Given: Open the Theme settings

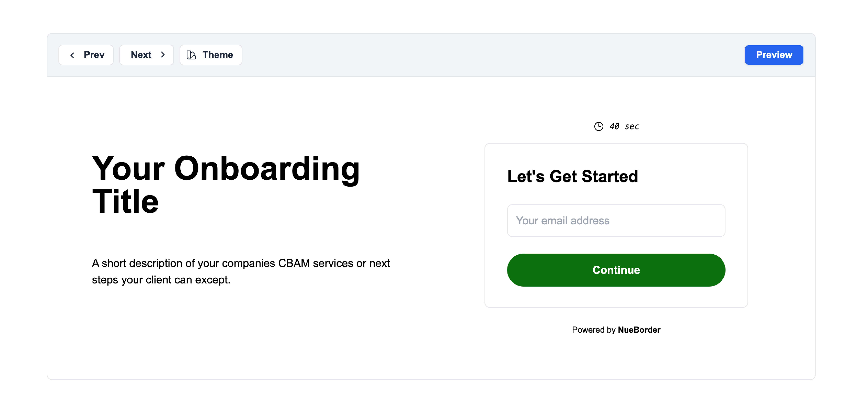Looking at the screenshot, I should pyautogui.click(x=211, y=55).
